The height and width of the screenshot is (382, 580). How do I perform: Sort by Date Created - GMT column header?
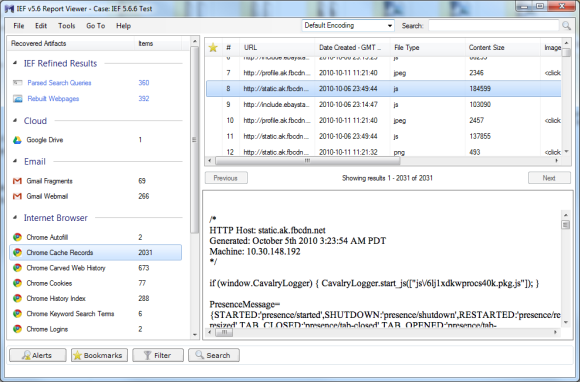353,47
